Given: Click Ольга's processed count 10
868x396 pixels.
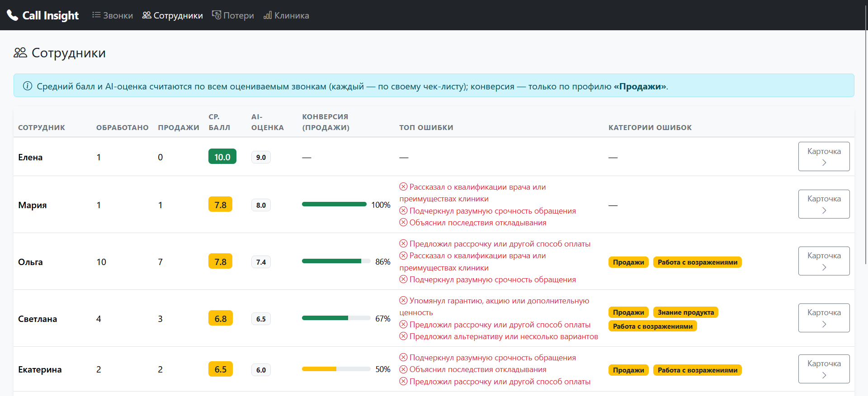Looking at the screenshot, I should 101,262.
